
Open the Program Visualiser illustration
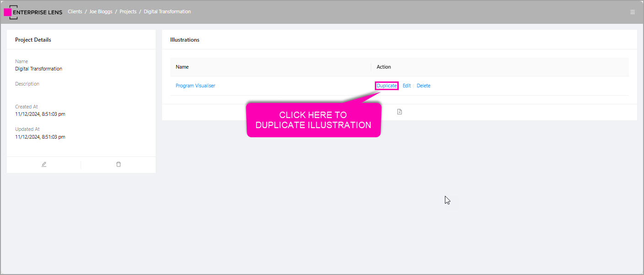coord(195,86)
